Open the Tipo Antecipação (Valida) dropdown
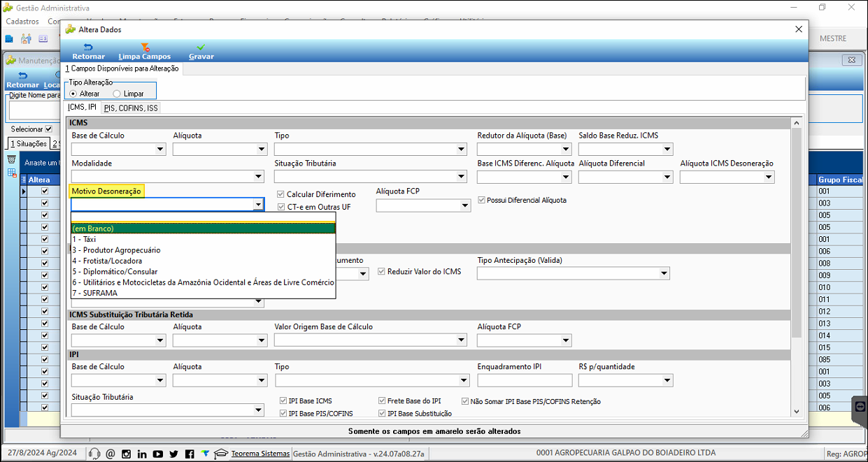The image size is (868, 462). (x=664, y=273)
